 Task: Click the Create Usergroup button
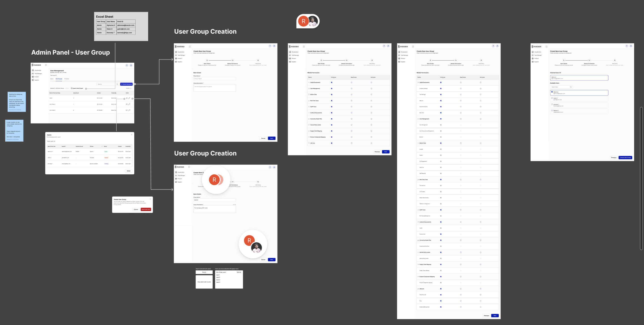click(126, 84)
